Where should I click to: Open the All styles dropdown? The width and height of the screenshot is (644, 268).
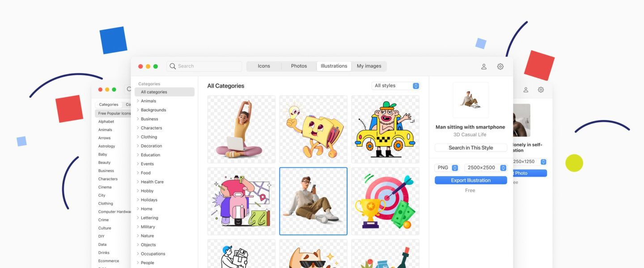(x=395, y=86)
